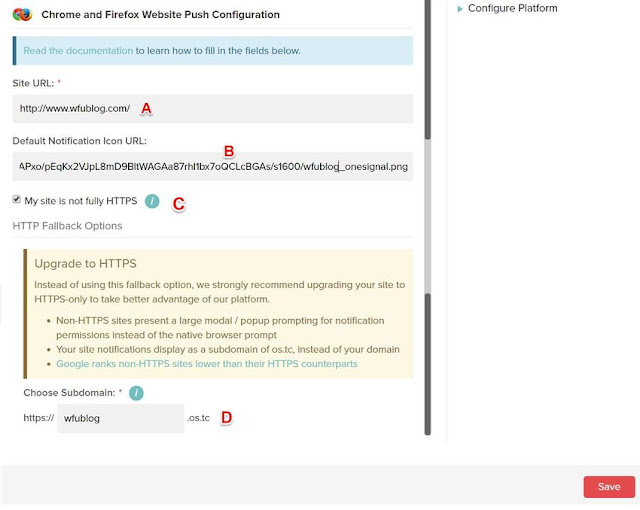Viewport: 640px width, 510px height.
Task: Click the HTTP Fallback Options heading
Action: pyautogui.click(x=67, y=226)
